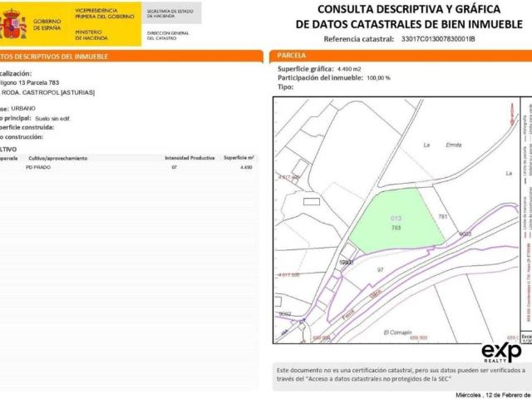Image resolution: width=532 pixels, height=399 pixels.
Task: Click the 013 polygon number on the parcel
Action: pyautogui.click(x=396, y=218)
